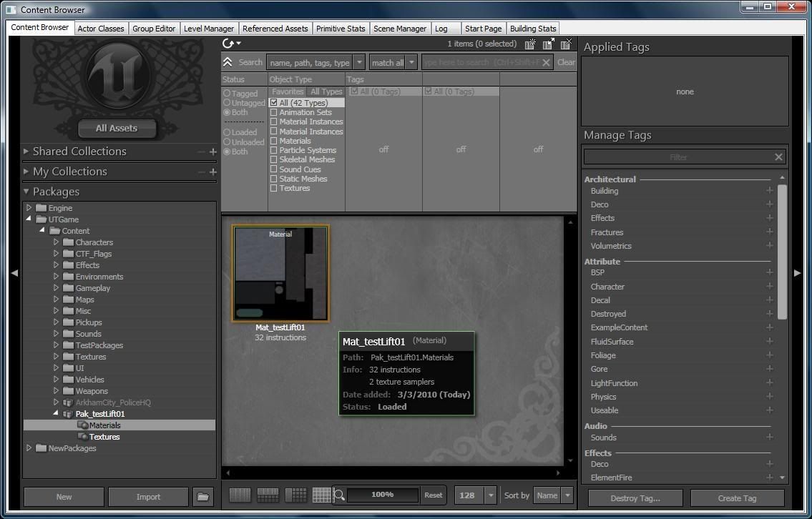Remove a shared collection with the minus icon
This screenshot has height=519, width=812.
[x=202, y=152]
